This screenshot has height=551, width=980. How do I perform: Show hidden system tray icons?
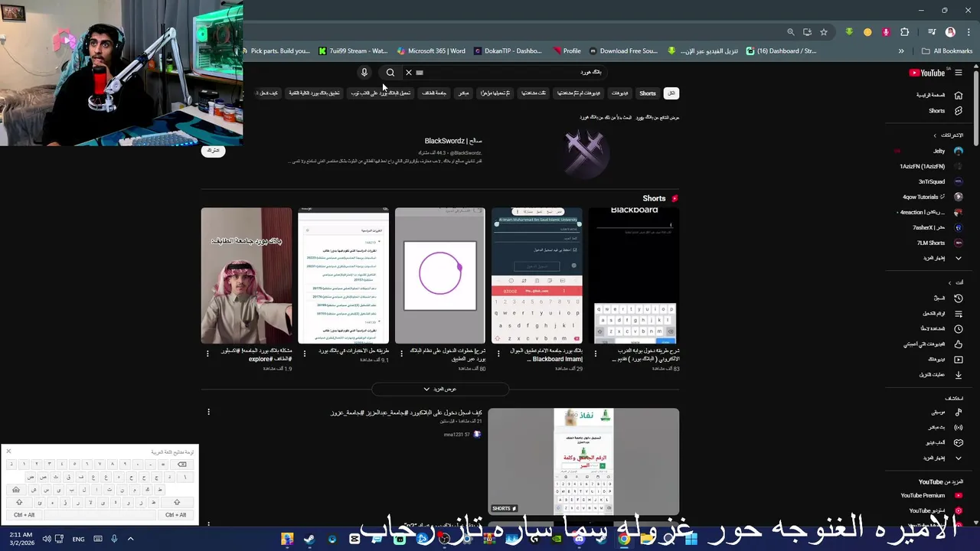130,539
